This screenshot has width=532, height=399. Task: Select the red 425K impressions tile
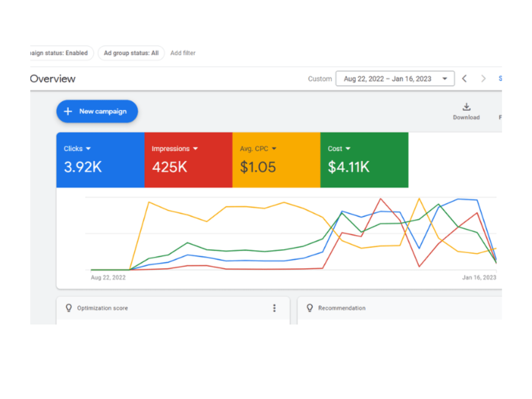[x=188, y=160]
